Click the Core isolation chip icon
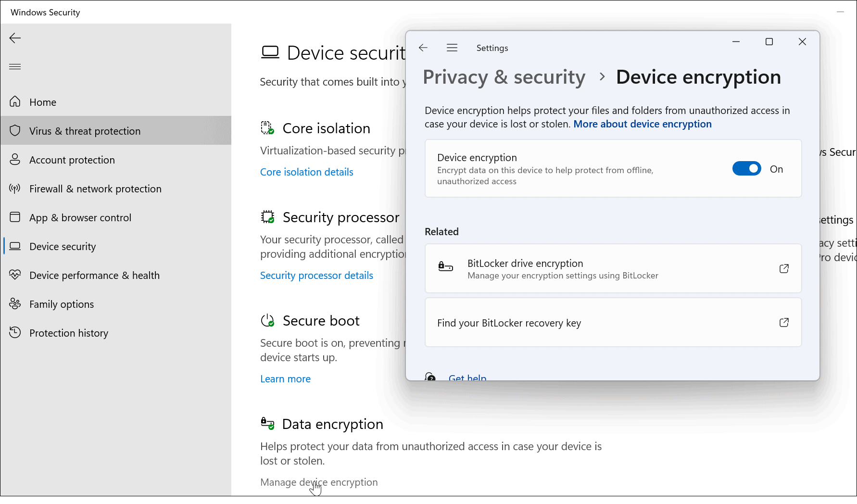 267,128
